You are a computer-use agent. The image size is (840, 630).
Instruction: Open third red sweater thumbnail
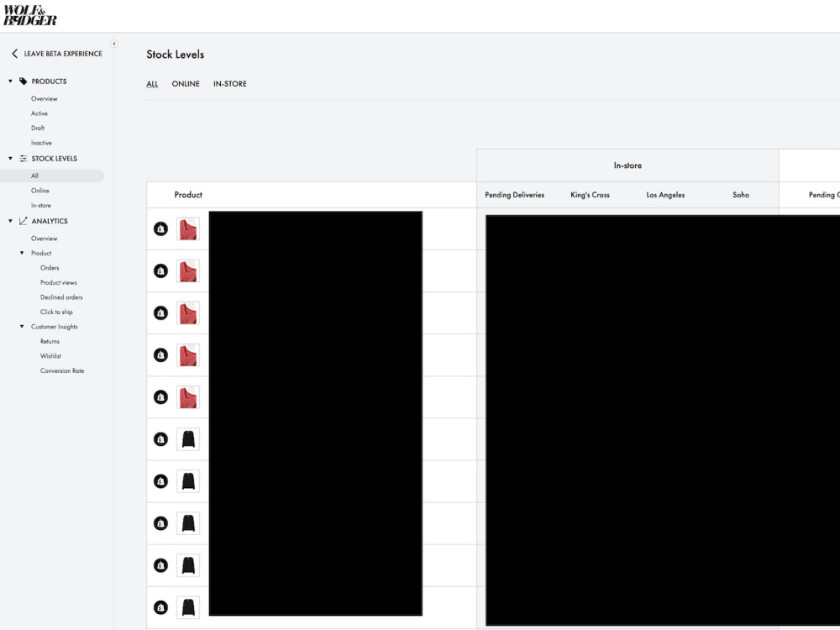click(188, 312)
